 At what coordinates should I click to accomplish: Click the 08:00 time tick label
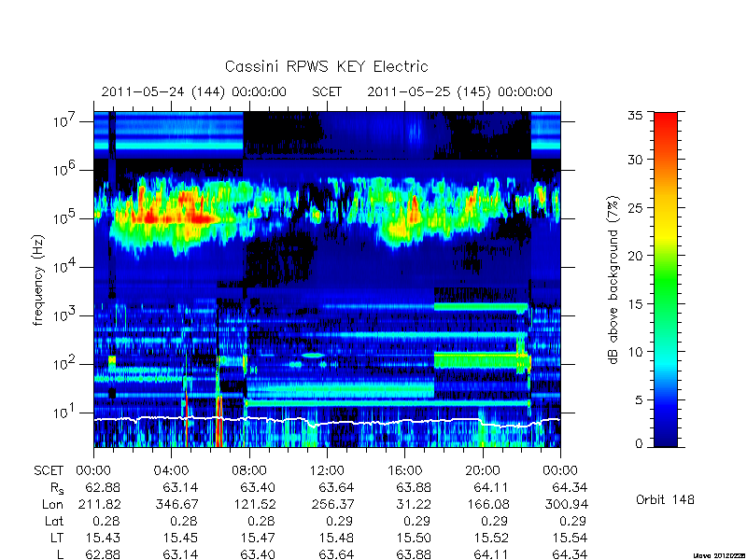coord(249,470)
